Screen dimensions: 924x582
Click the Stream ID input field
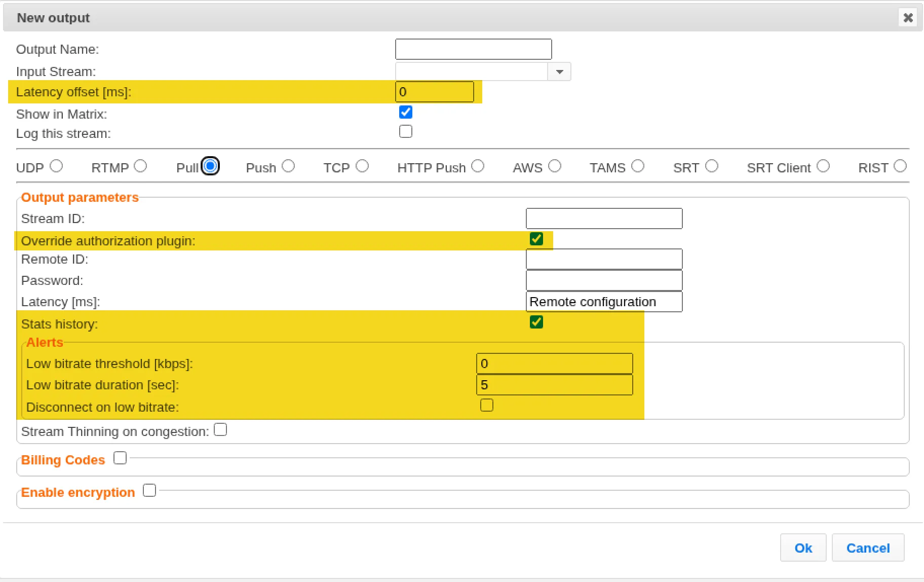click(x=604, y=219)
